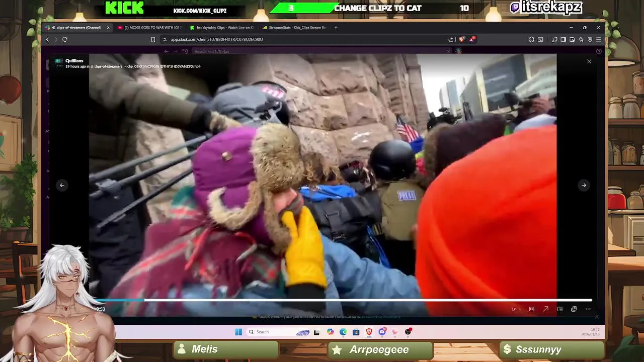644x362 pixels.
Task: Open Brave Shields lion icon
Action: 462,39
